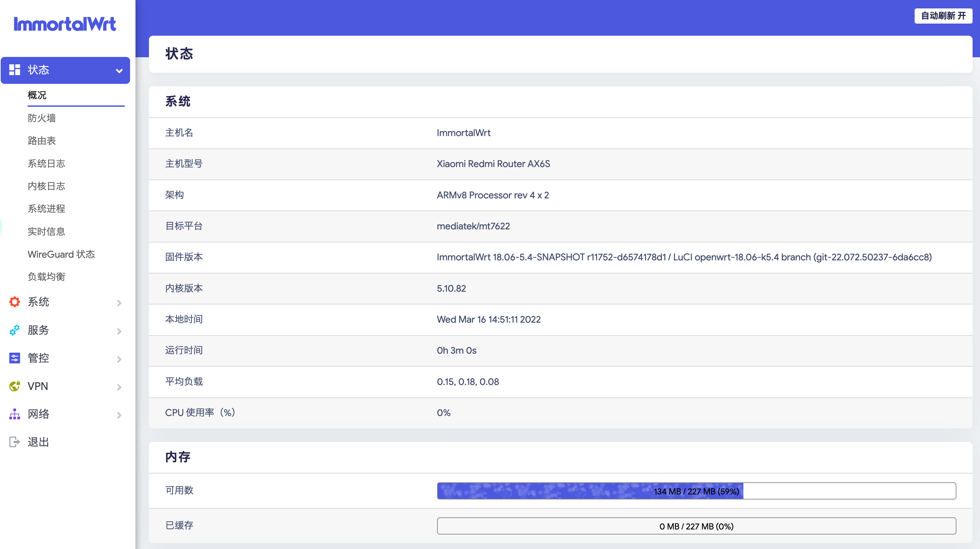The width and height of the screenshot is (980, 549).
Task: Open the WireGuard 状态 page
Action: [61, 254]
